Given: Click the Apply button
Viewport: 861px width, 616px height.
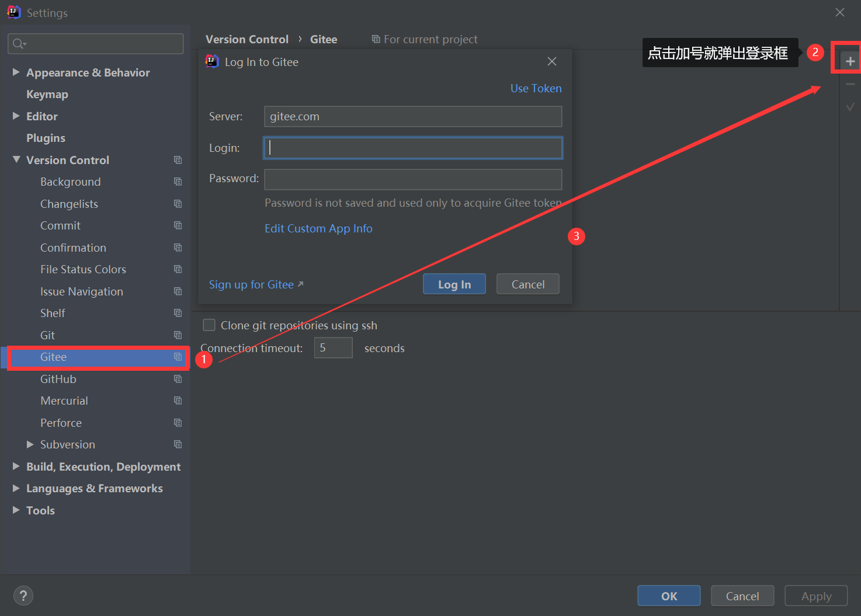Looking at the screenshot, I should (816, 596).
